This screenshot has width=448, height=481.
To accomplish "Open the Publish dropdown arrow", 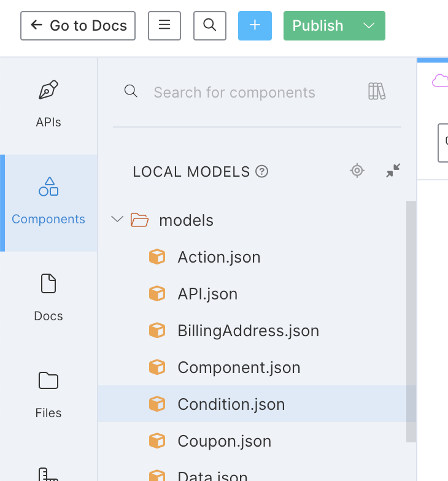I will [369, 26].
